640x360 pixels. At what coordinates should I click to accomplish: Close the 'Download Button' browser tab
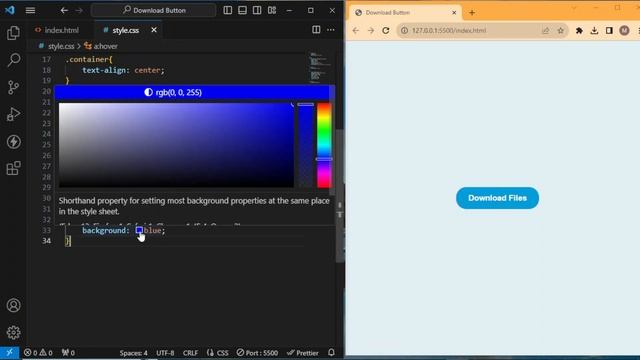click(454, 13)
